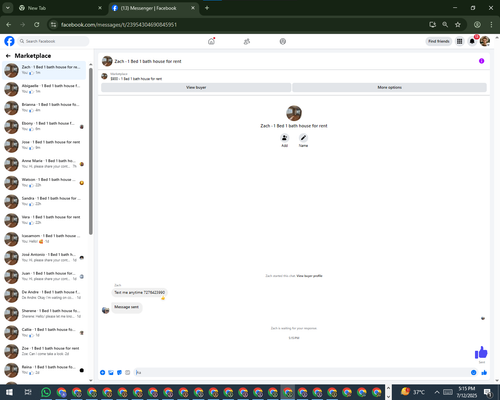This screenshot has height=400, width=500.
Task: Open the notifications bell
Action: (472, 41)
